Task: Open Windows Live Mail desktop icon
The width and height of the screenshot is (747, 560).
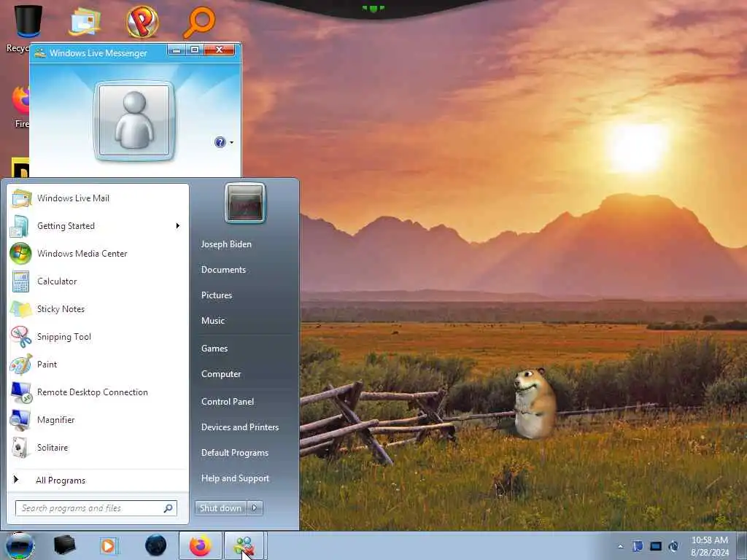Action: (x=85, y=21)
